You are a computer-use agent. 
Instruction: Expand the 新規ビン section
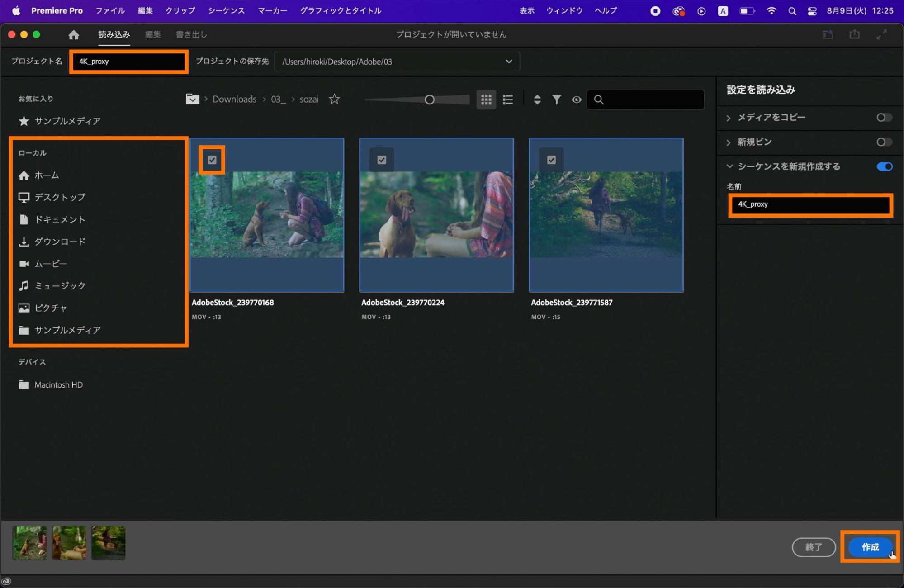click(x=729, y=142)
